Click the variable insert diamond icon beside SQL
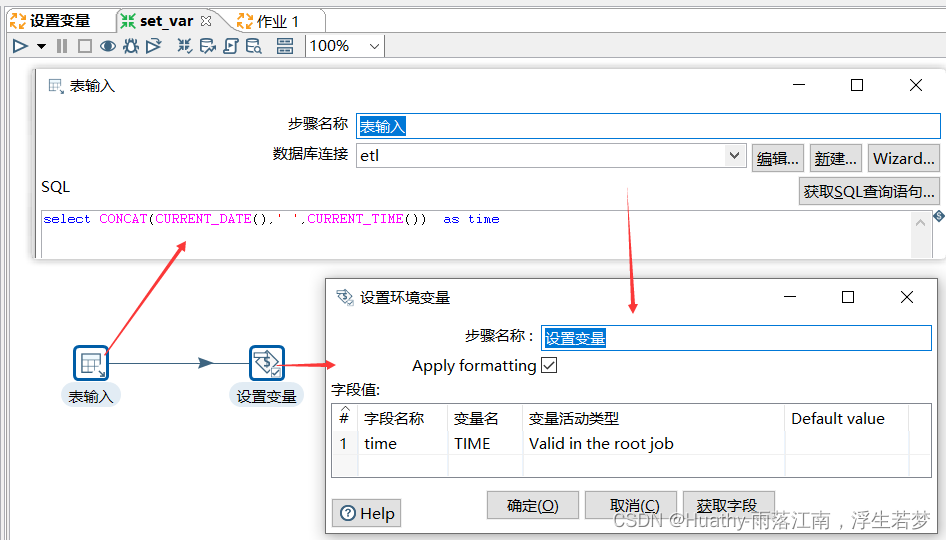The width and height of the screenshot is (946, 540). click(939, 216)
